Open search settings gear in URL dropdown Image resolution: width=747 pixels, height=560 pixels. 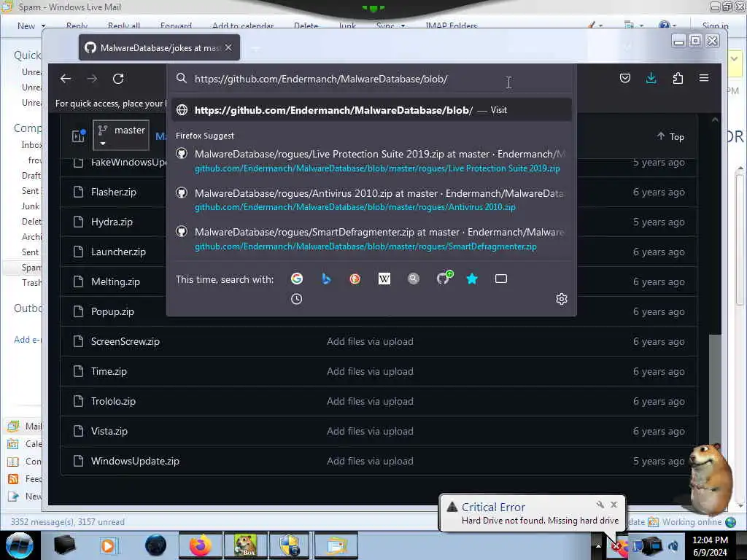(562, 299)
